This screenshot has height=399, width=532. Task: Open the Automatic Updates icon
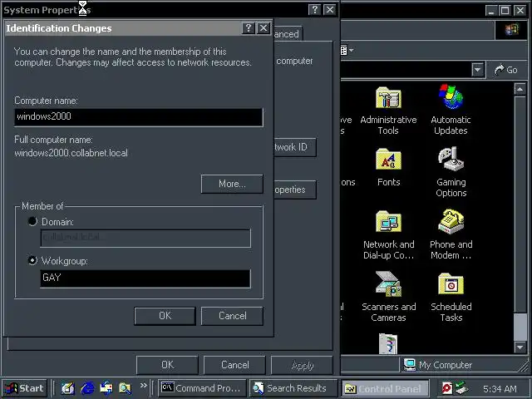click(451, 111)
